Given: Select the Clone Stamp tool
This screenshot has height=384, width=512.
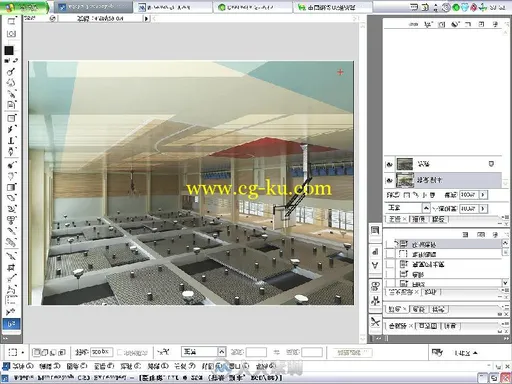Looking at the screenshot, I should click(11, 220).
